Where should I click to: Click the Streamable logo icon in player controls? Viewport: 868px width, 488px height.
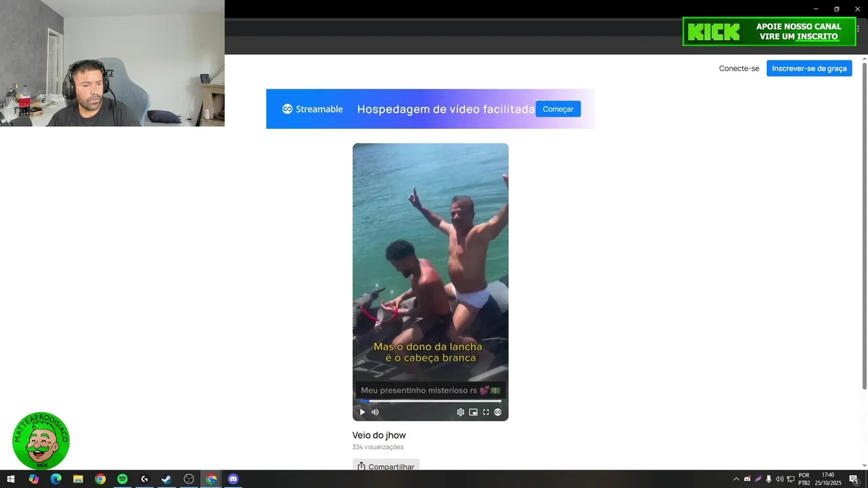pos(498,412)
